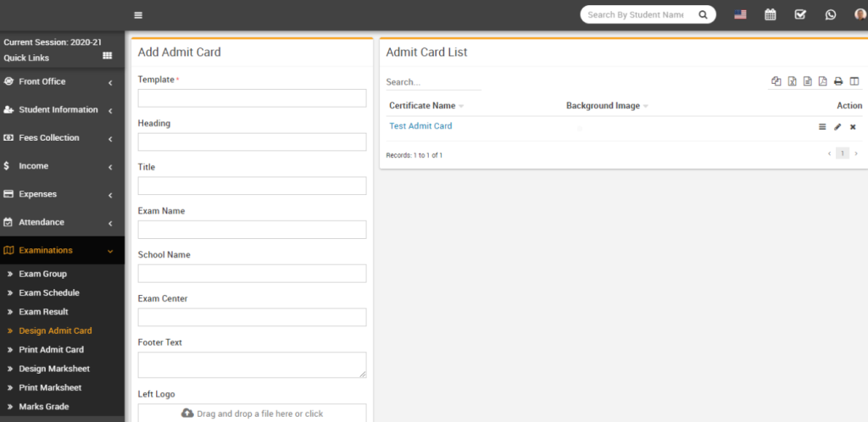This screenshot has width=868, height=422.
Task: Click the Export to PDF icon
Action: point(822,81)
